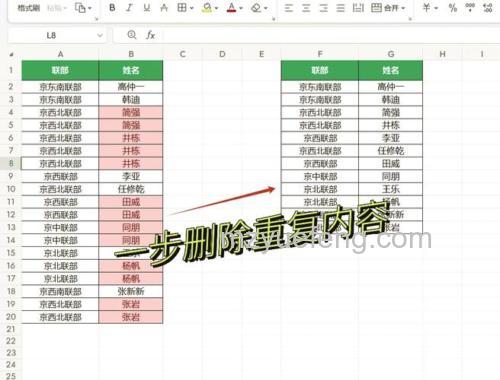
Task: Click the 姓名 header cell in column G
Action: (391, 70)
